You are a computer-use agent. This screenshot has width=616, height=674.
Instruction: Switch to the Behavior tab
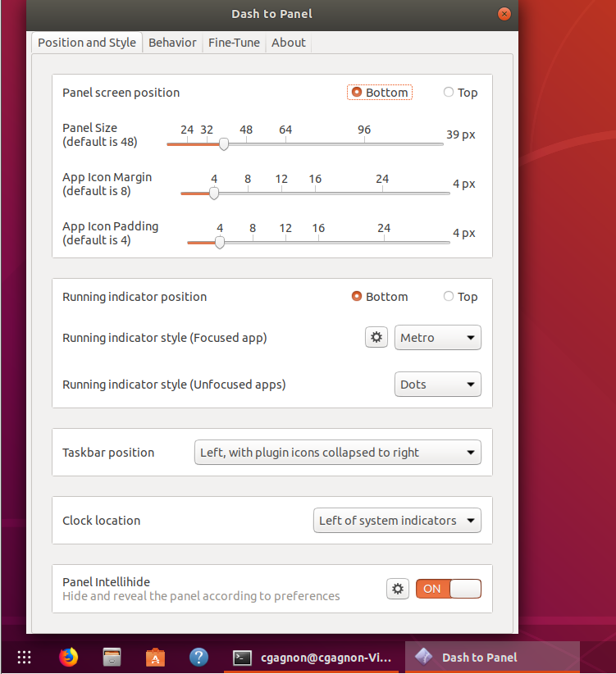172,43
